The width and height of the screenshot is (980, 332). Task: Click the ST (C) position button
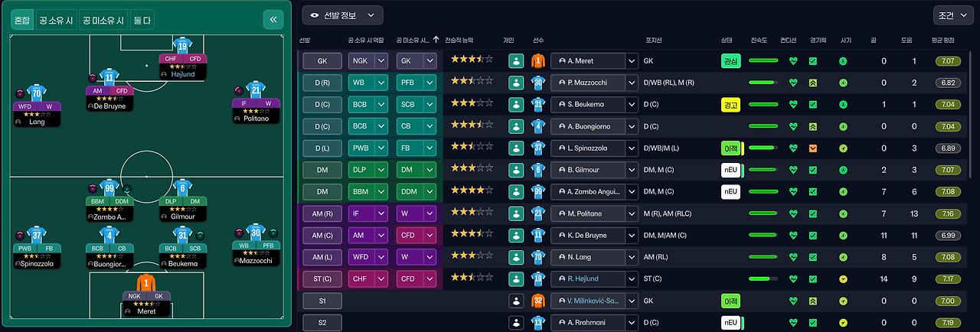[x=322, y=278]
